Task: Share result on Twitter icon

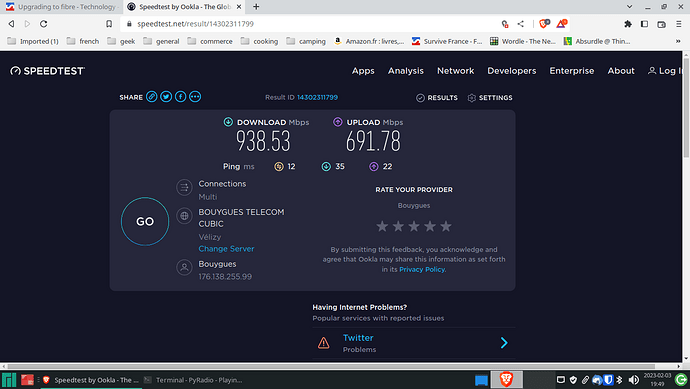Action: point(166,97)
